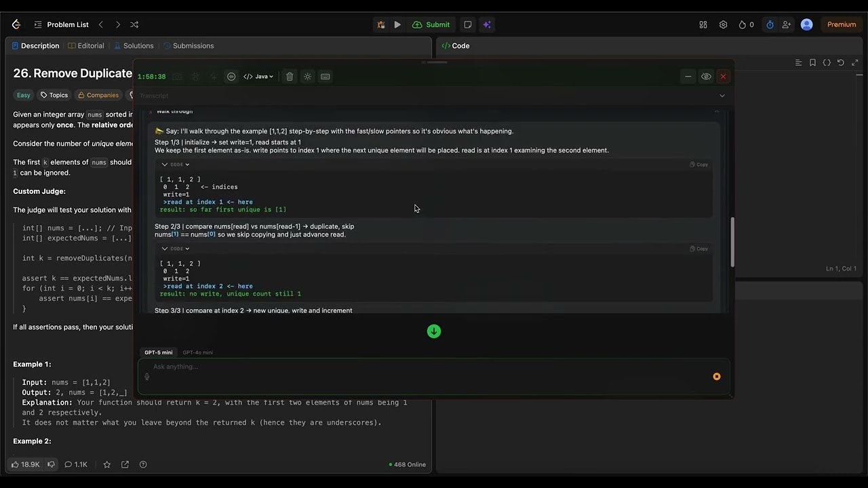
Task: Switch to the Description tab
Action: (35, 46)
